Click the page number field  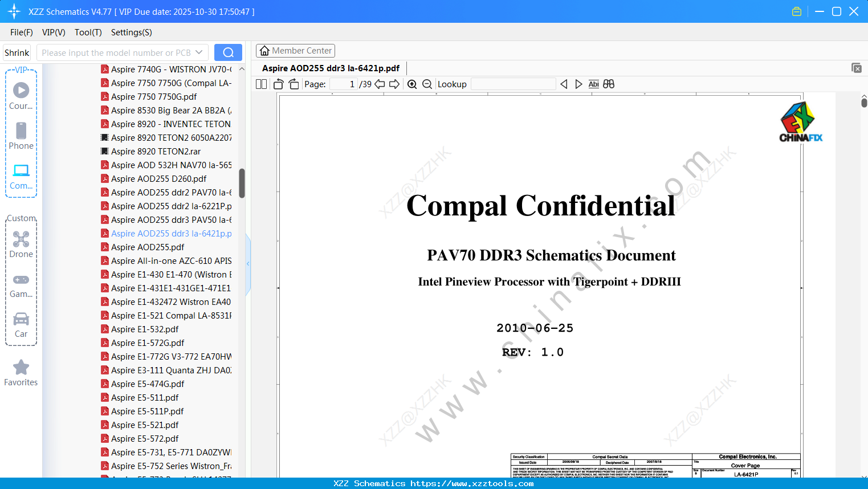[x=344, y=84]
